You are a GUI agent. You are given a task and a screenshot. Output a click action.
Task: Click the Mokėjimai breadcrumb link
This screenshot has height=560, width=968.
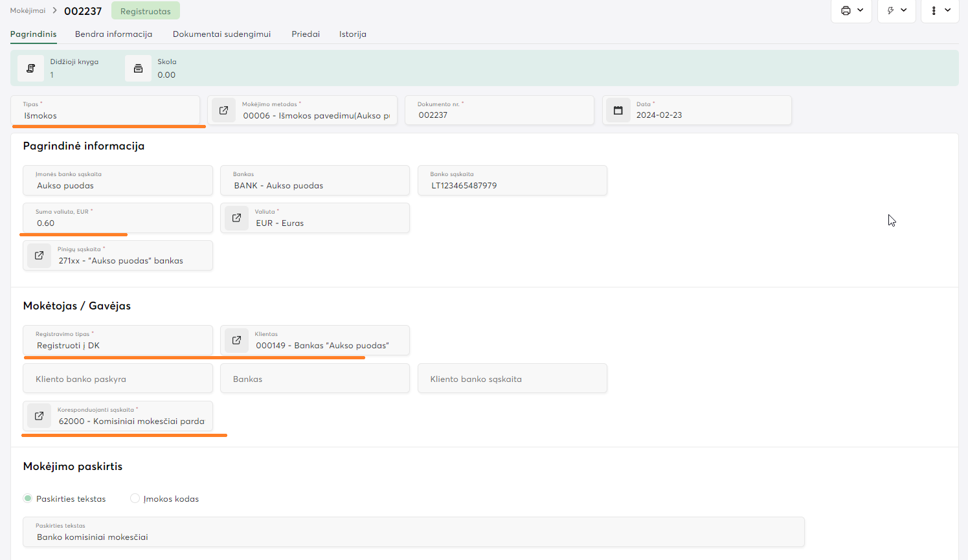(x=28, y=11)
